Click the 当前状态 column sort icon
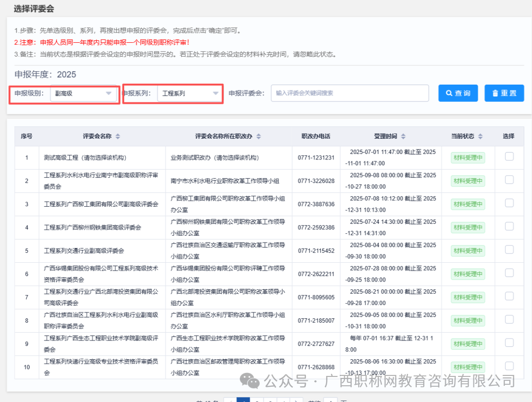 click(480, 136)
